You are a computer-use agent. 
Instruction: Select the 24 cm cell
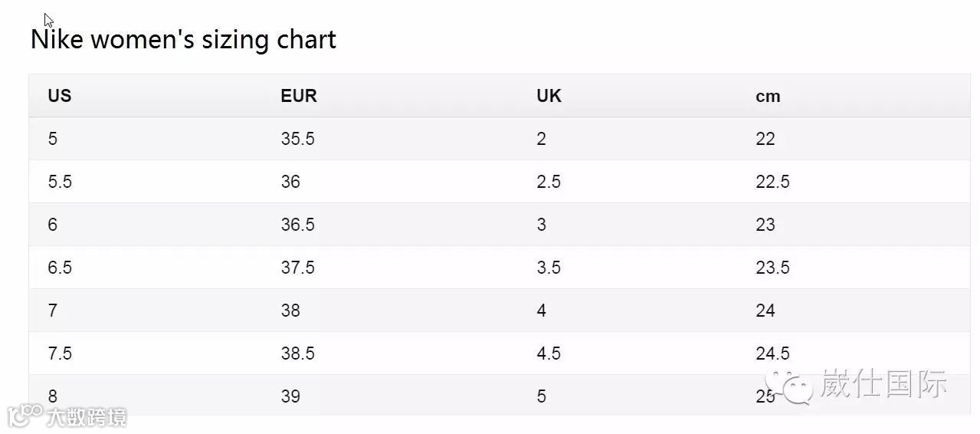tap(765, 311)
